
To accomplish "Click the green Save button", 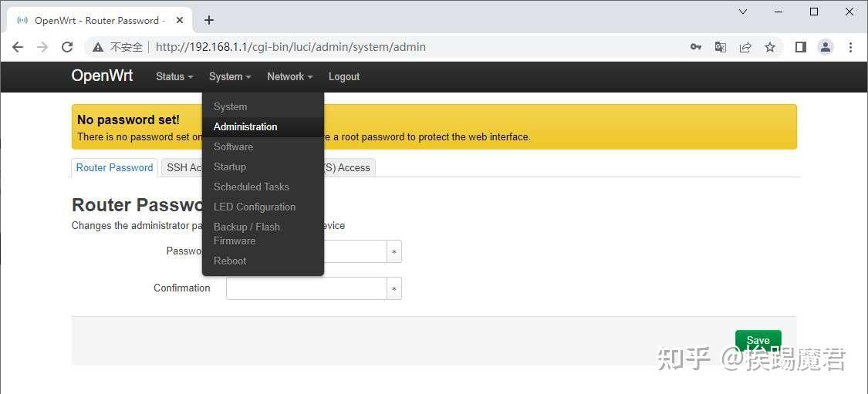I will 758,340.
